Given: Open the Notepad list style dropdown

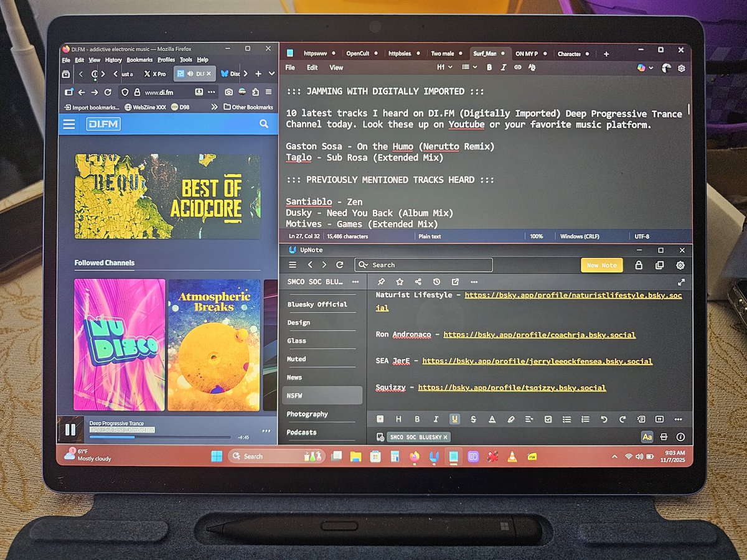Looking at the screenshot, I should tap(469, 67).
